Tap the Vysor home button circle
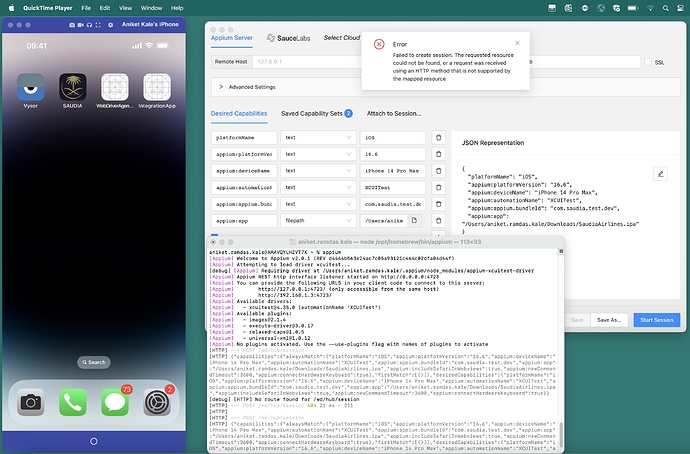The height and width of the screenshot is (454, 690). point(94,441)
